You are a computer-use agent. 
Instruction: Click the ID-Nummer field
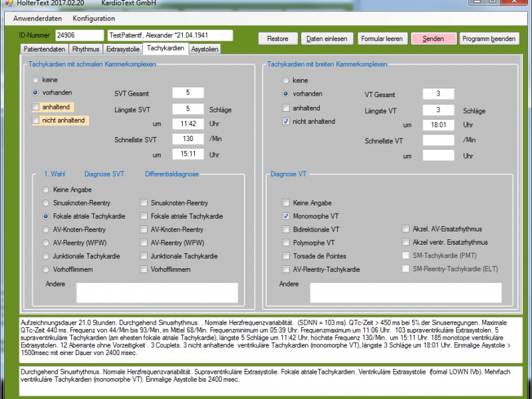79,35
